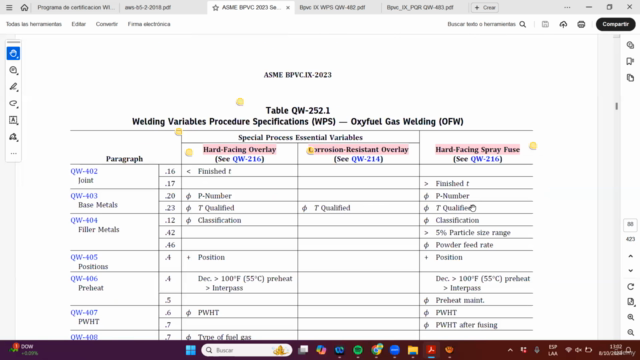The image size is (640, 360).
Task: Open the hamburger menu in Acrobat
Action: point(9,7)
